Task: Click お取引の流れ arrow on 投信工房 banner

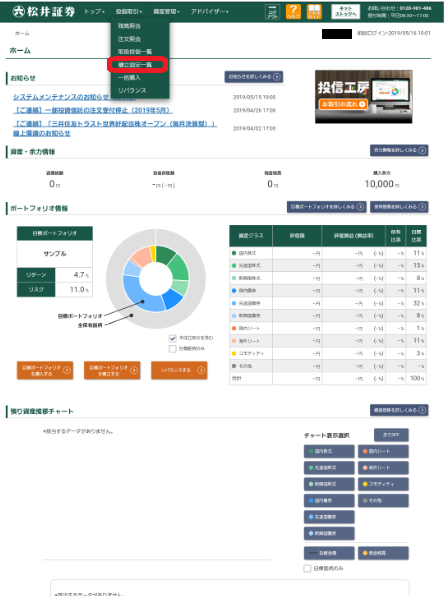Action: click(x=362, y=104)
